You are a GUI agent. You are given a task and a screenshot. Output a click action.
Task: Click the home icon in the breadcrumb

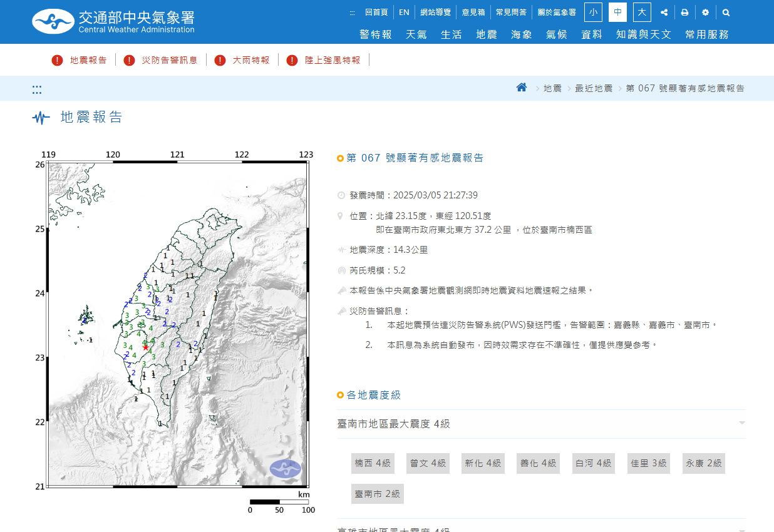point(521,88)
